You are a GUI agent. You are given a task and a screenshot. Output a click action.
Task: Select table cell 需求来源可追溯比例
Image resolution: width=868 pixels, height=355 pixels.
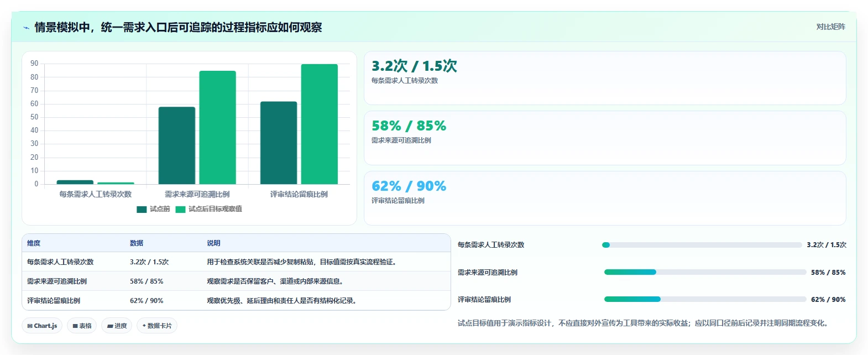coord(57,281)
